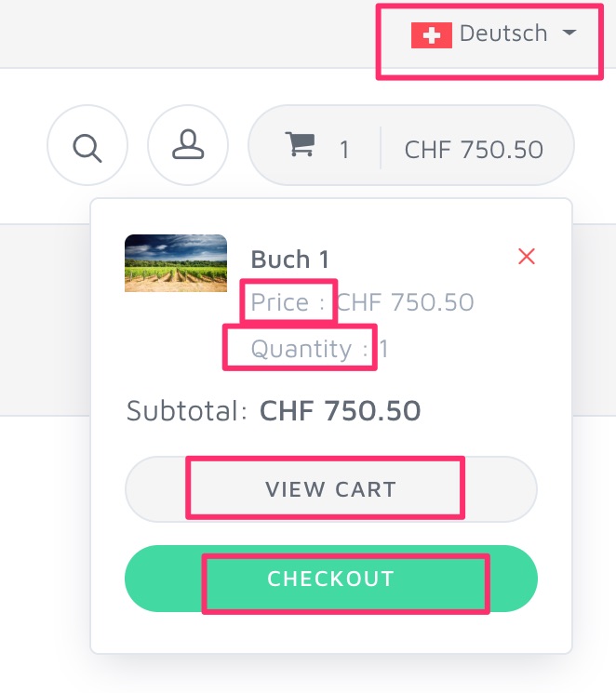Viewport: 616px width, 693px height.
Task: Open the Buch 1 vineyard thumbnail
Action: (x=176, y=263)
